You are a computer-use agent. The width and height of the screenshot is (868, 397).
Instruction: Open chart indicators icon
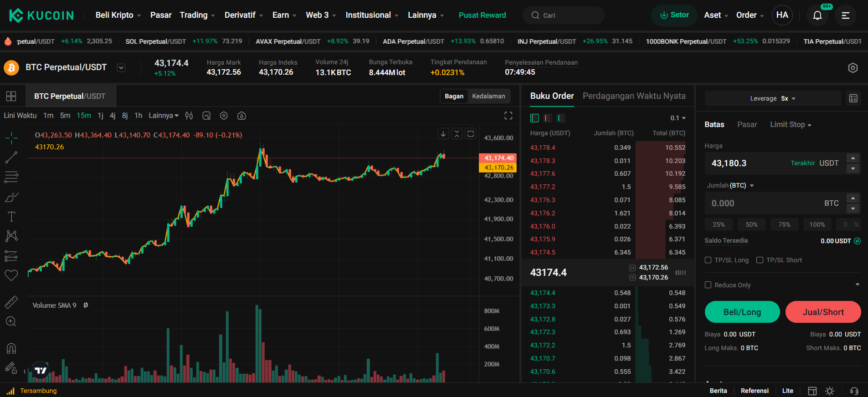tap(206, 116)
